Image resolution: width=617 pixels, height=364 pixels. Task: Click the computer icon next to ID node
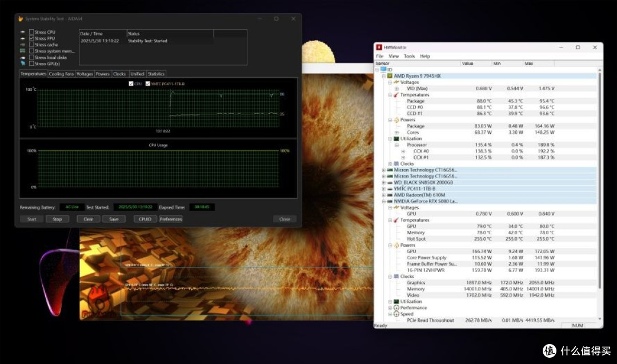(x=383, y=69)
